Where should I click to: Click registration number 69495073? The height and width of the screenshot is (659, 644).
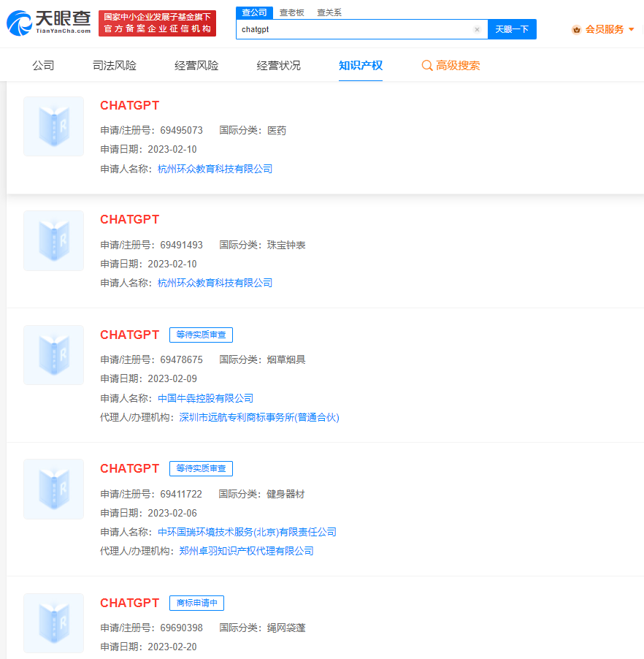[x=182, y=130]
